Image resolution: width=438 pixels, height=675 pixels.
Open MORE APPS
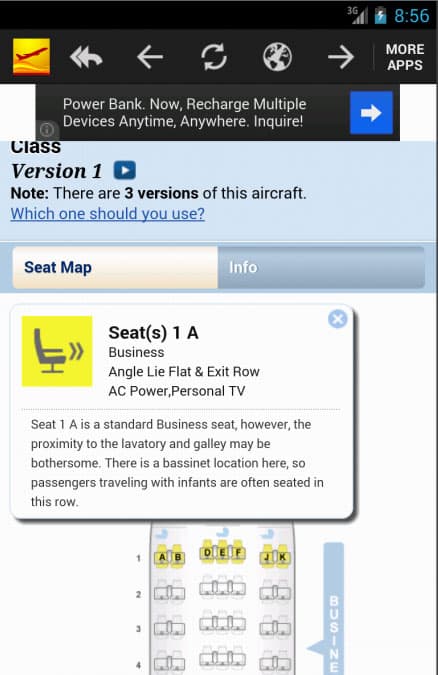(405, 57)
